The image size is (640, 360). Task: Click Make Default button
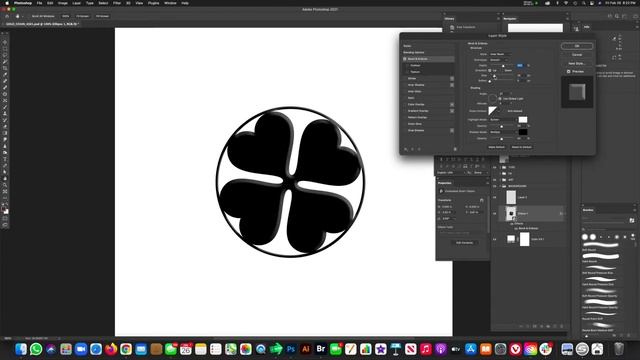click(496, 147)
